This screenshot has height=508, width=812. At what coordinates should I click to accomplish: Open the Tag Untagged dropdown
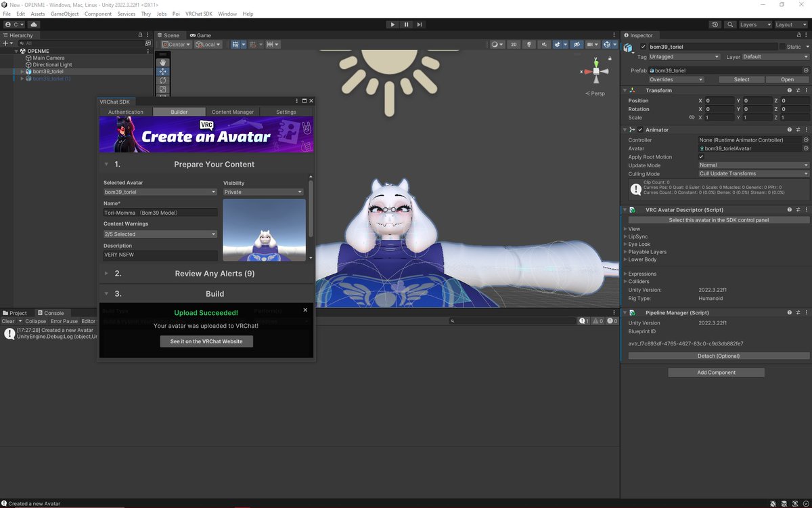(x=684, y=57)
